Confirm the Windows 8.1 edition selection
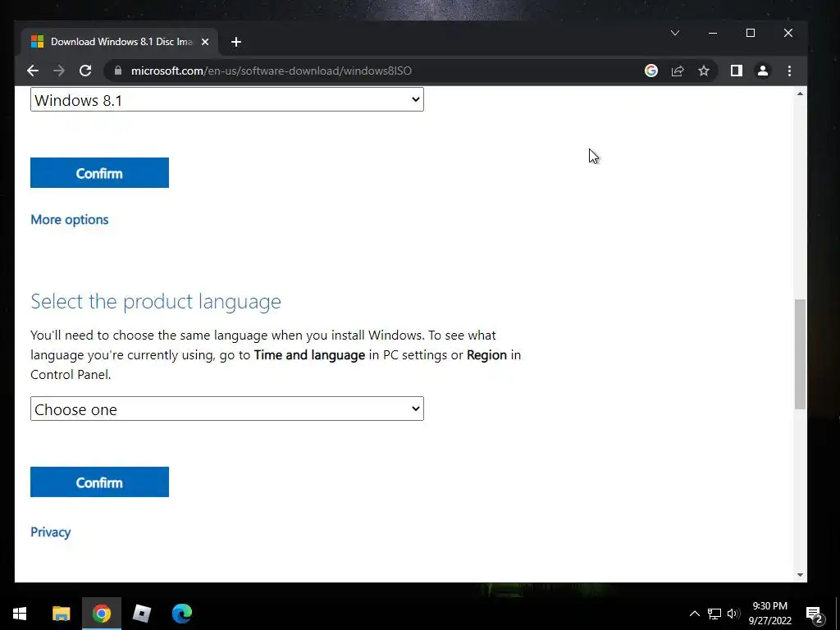 (99, 172)
